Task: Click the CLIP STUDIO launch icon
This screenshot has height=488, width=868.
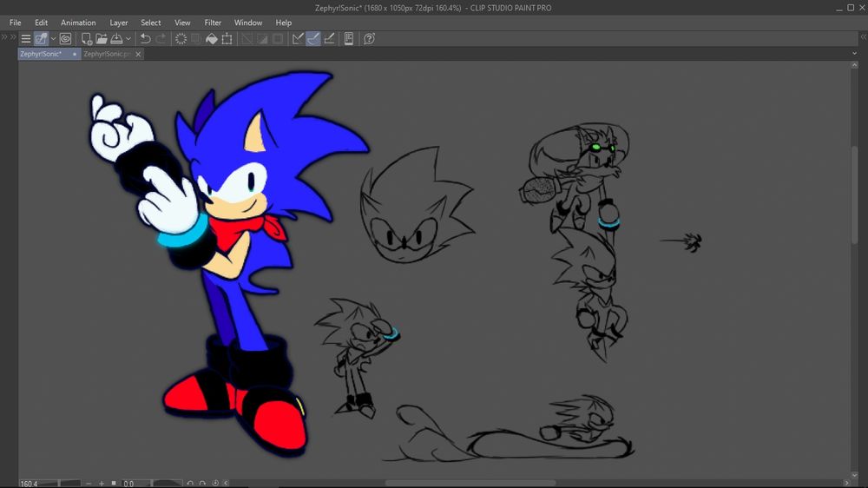Action: click(x=41, y=39)
